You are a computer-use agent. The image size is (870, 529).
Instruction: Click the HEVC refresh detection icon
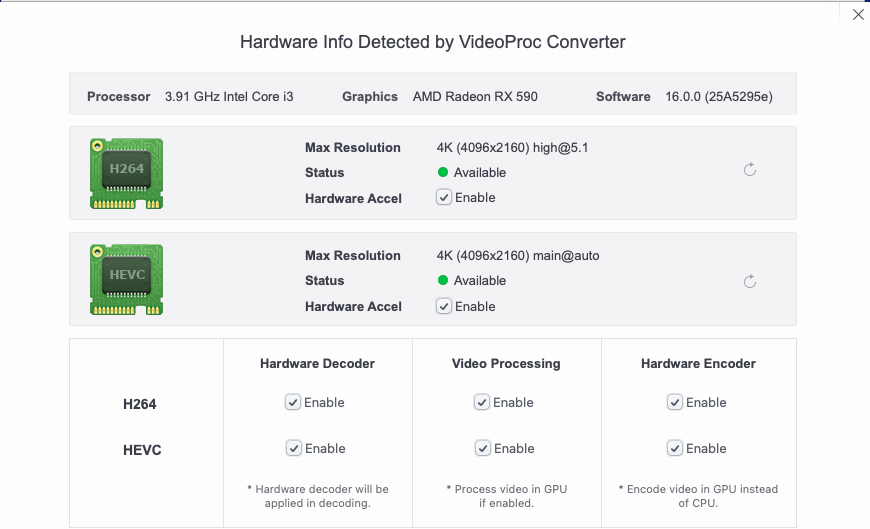tap(750, 281)
